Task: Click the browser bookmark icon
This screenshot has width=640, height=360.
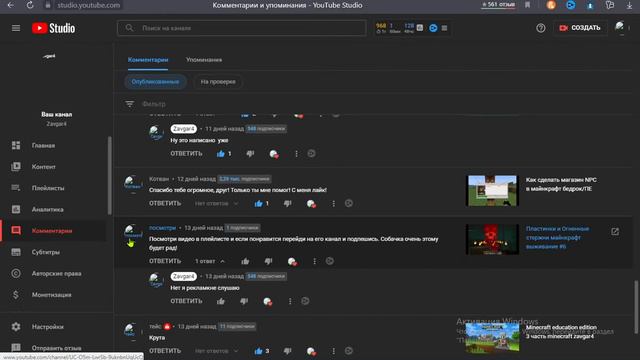Action: (527, 5)
